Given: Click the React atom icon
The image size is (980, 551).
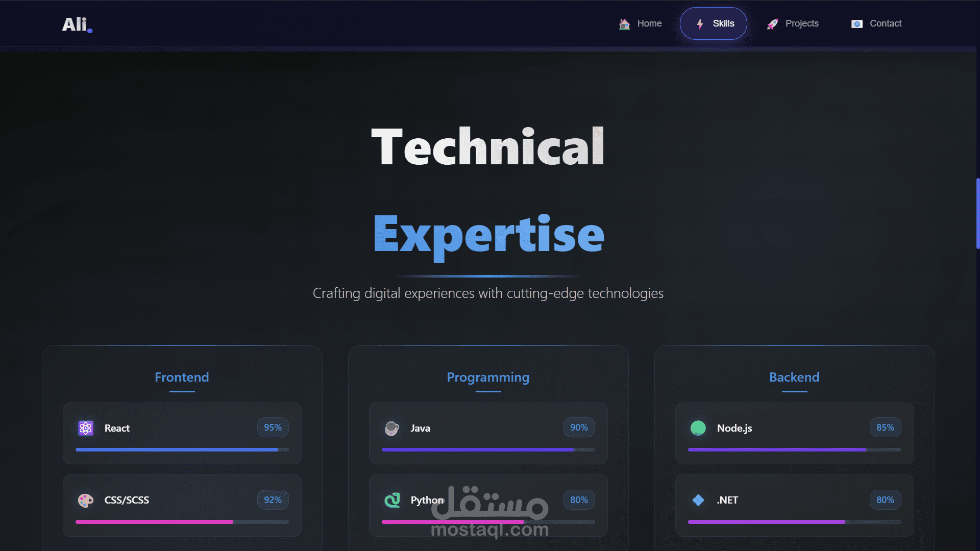Looking at the screenshot, I should [86, 428].
